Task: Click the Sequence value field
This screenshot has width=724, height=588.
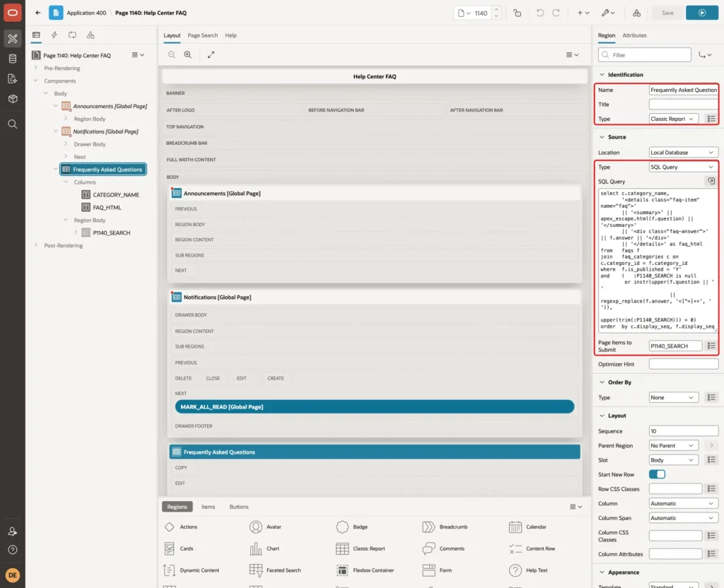Action: pyautogui.click(x=684, y=431)
